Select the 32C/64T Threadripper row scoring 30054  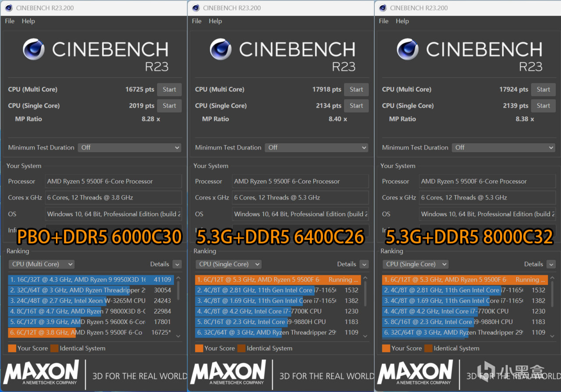coord(91,290)
